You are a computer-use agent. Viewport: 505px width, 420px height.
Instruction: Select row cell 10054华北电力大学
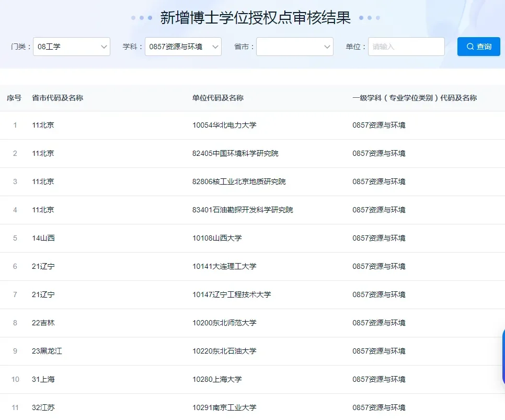pos(224,125)
